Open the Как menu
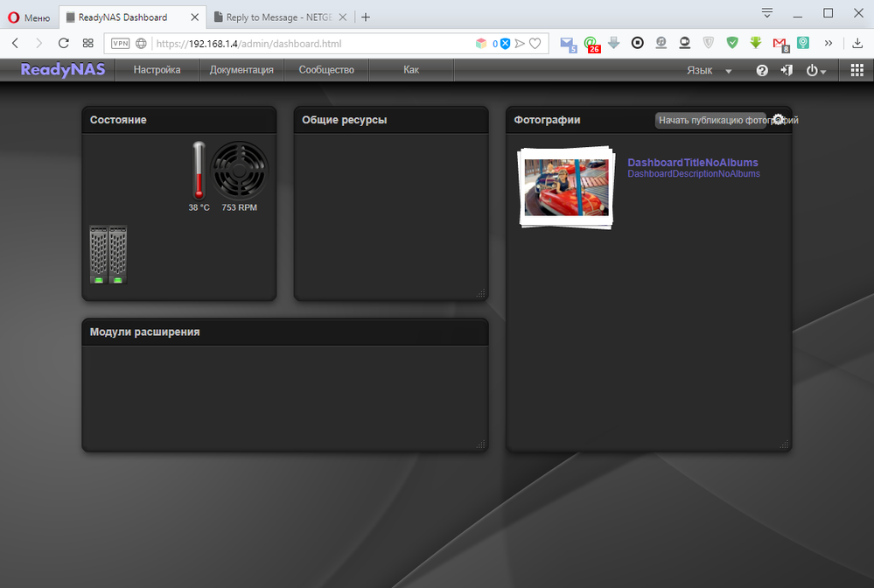 coord(411,70)
